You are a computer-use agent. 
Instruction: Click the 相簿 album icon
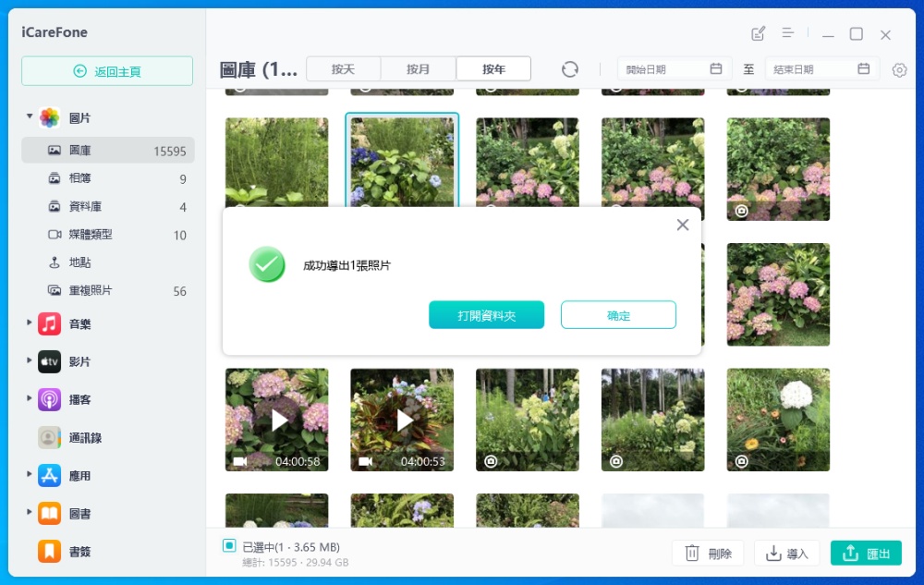[55, 178]
